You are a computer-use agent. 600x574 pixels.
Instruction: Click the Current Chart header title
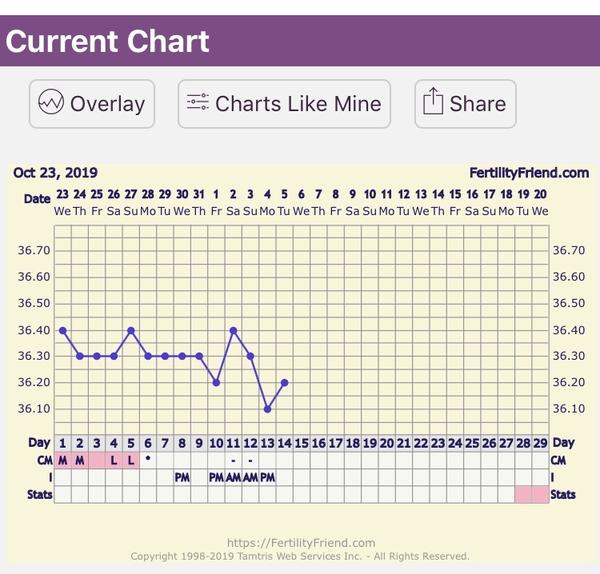click(108, 42)
